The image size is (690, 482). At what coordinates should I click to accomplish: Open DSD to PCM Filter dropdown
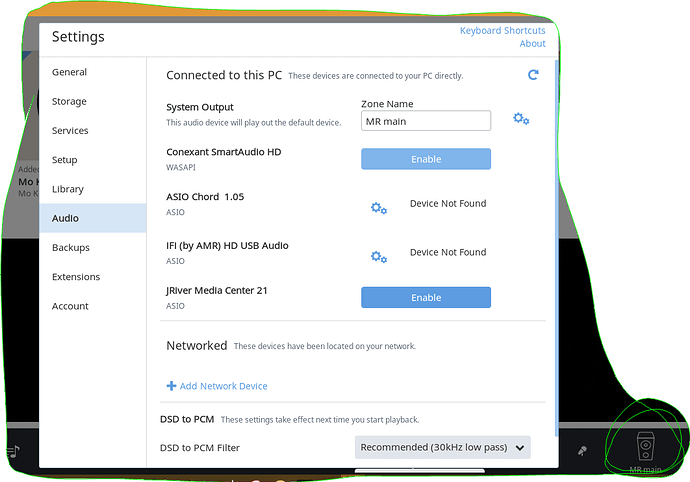click(x=443, y=447)
